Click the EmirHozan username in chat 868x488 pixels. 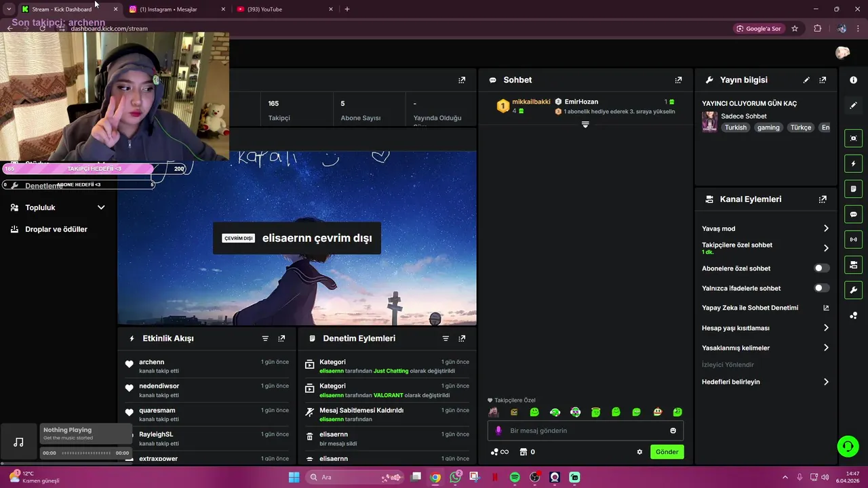(x=581, y=102)
